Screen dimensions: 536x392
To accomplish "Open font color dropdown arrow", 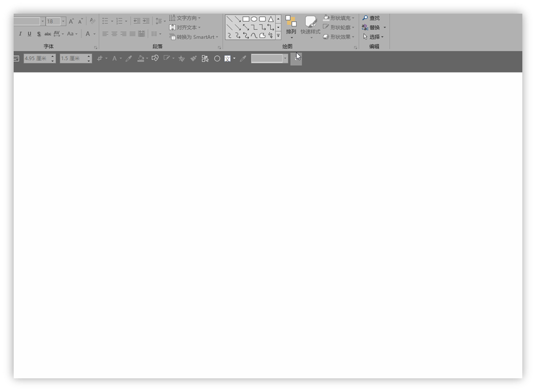I will click(x=95, y=34).
